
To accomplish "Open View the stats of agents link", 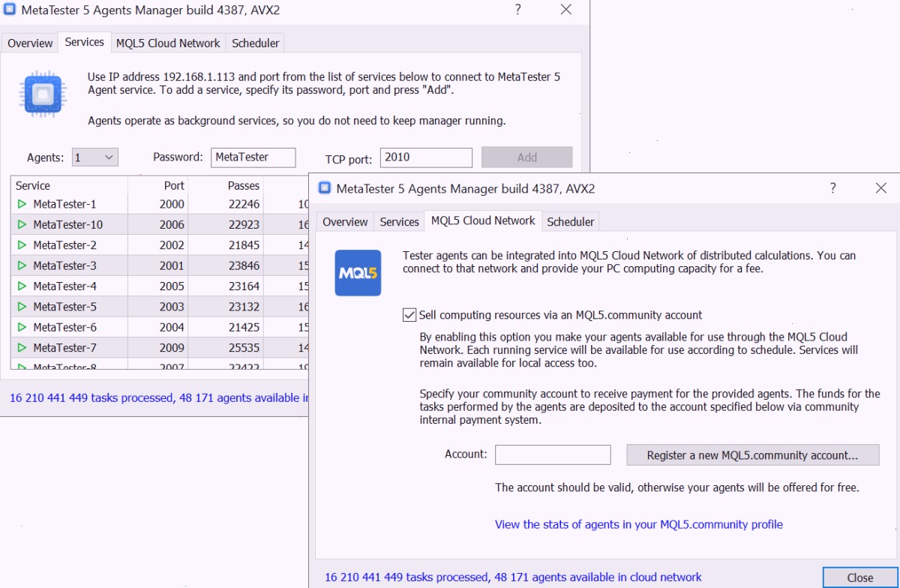I will pyautogui.click(x=639, y=524).
